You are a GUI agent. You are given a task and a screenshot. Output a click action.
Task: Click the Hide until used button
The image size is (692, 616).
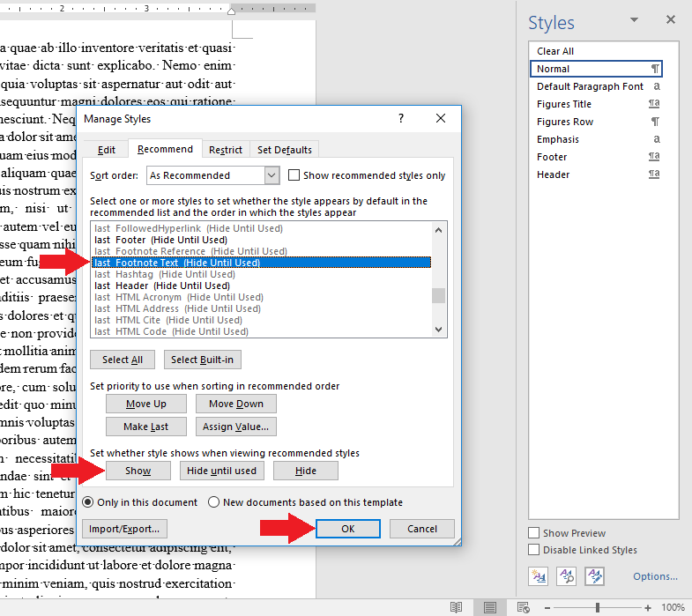tap(221, 471)
